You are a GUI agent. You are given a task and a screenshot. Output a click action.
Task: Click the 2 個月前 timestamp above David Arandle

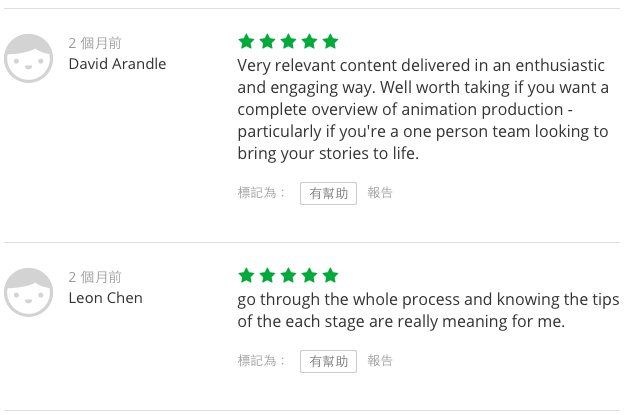[95, 43]
